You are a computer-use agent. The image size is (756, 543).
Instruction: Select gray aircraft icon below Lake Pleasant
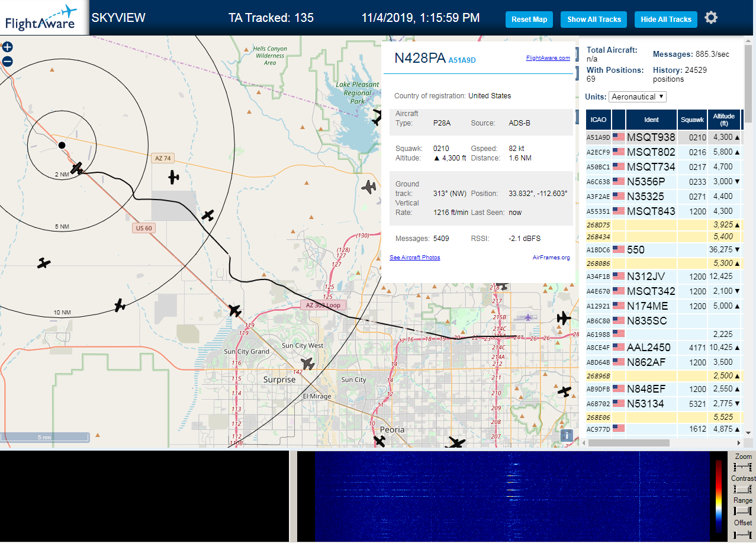point(369,187)
